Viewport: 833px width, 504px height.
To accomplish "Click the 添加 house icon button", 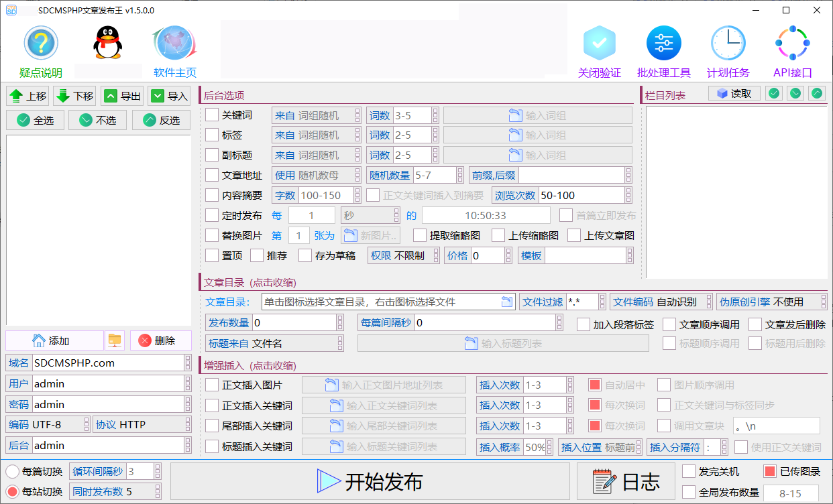I will click(54, 340).
